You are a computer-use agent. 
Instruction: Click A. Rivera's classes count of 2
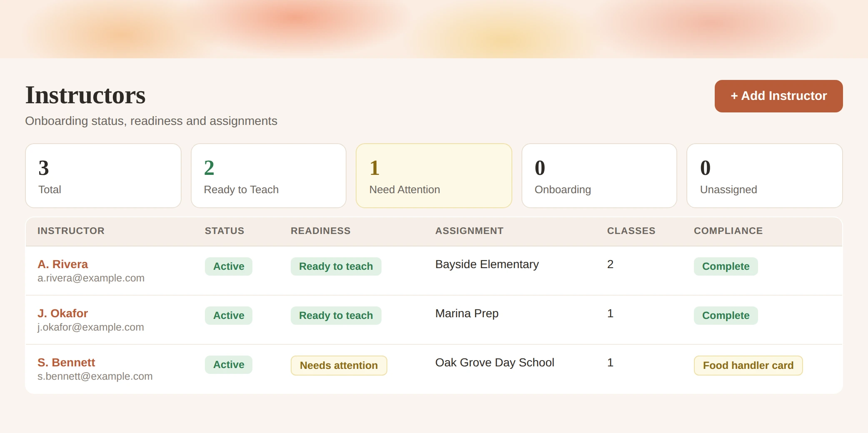[x=610, y=264]
